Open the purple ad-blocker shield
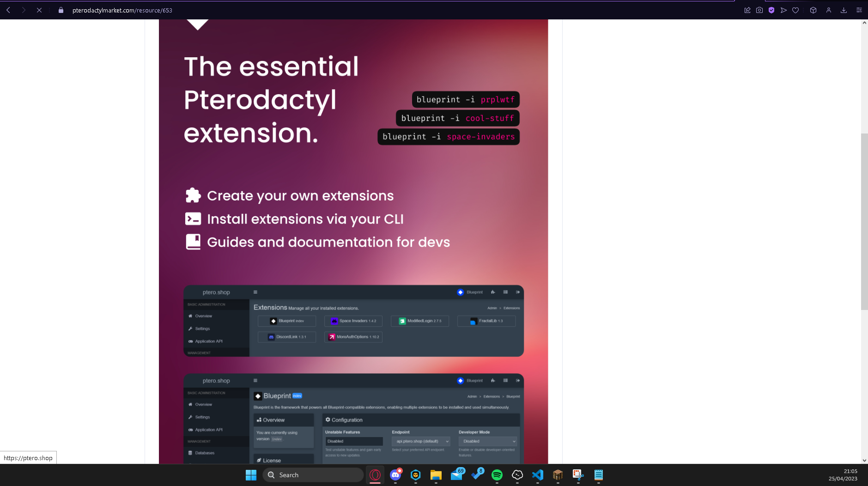 771,10
